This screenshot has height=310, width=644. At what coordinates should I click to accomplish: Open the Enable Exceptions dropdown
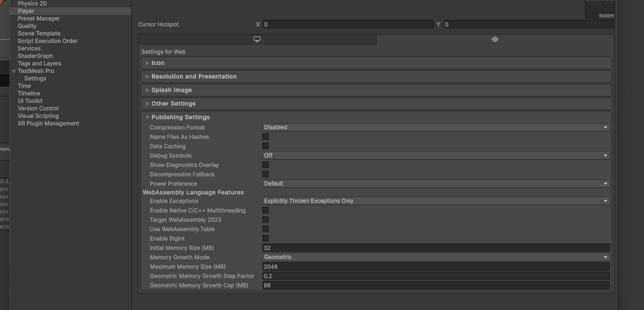coord(436,201)
